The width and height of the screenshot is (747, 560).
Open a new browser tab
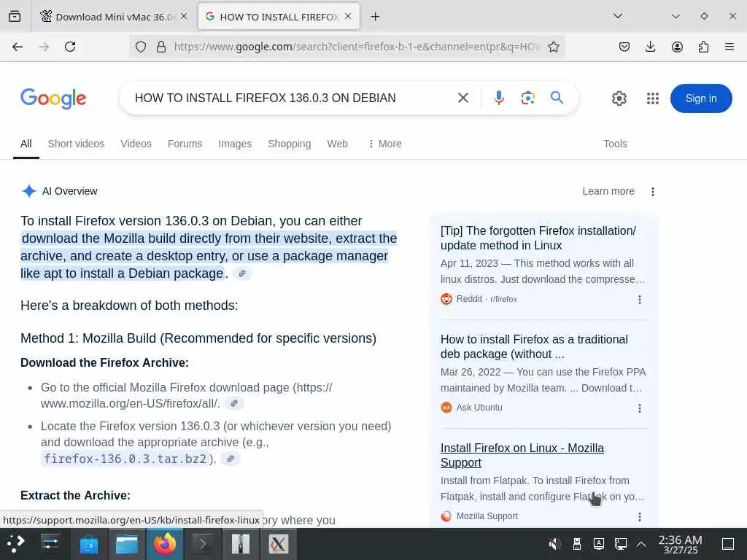[x=376, y=17]
